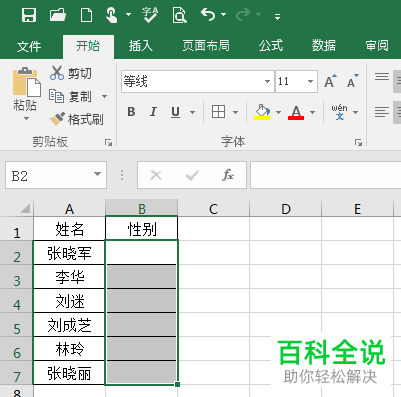Click the formula bar input area
The image size is (401, 397).
[x=326, y=175]
